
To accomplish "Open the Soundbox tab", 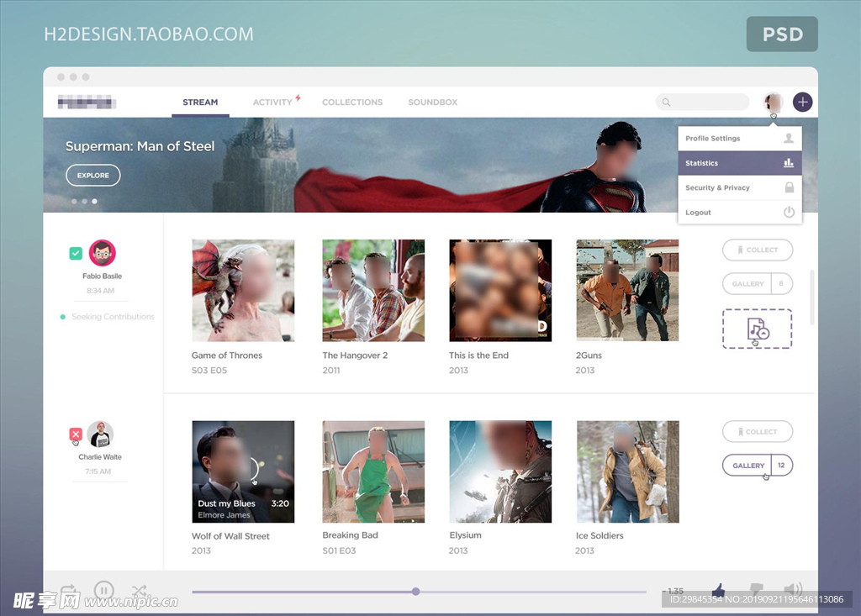I will click(x=433, y=103).
